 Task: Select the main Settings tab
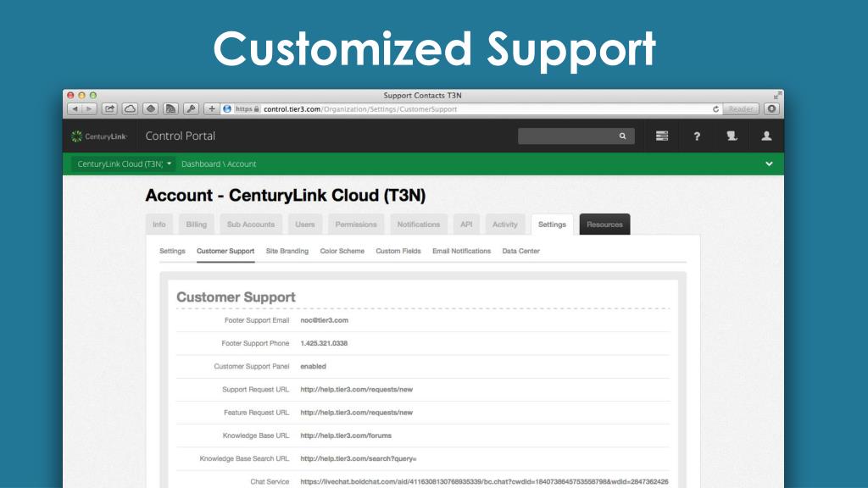coord(552,224)
